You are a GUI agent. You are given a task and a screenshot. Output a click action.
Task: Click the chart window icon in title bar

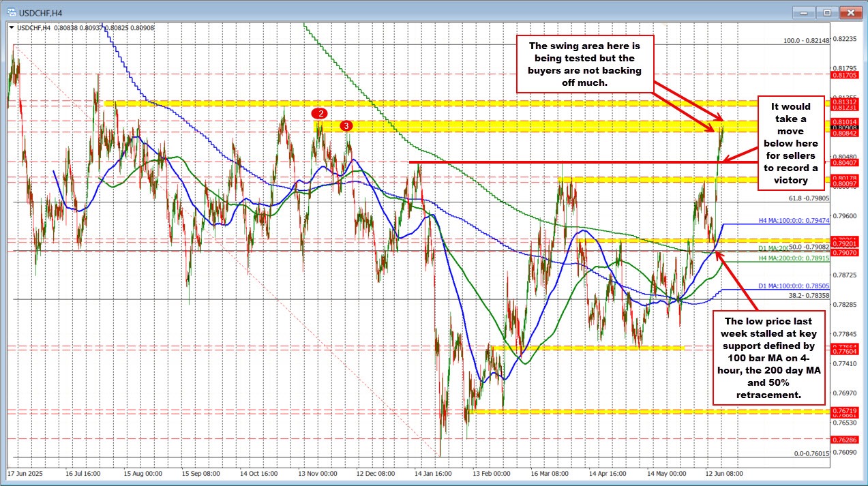[x=12, y=12]
